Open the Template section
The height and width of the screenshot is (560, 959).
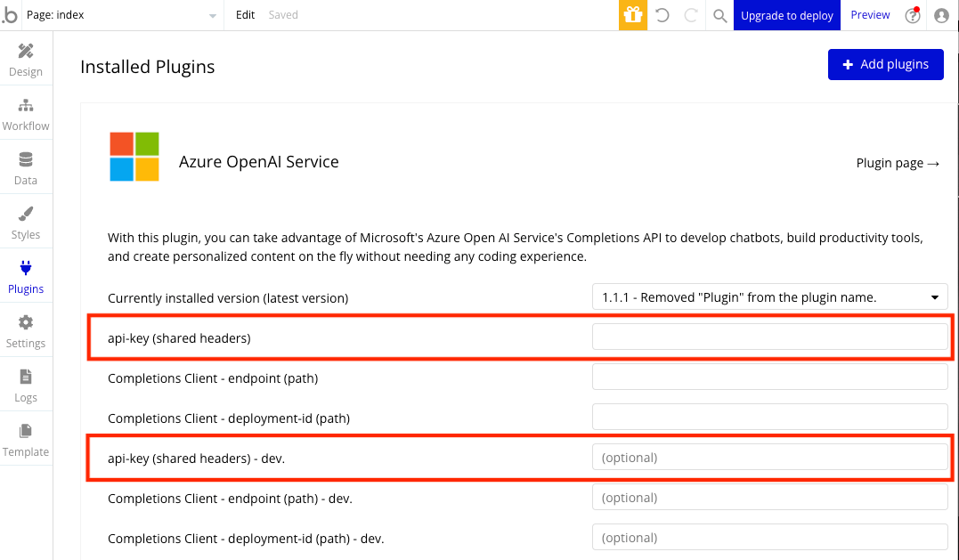25,440
